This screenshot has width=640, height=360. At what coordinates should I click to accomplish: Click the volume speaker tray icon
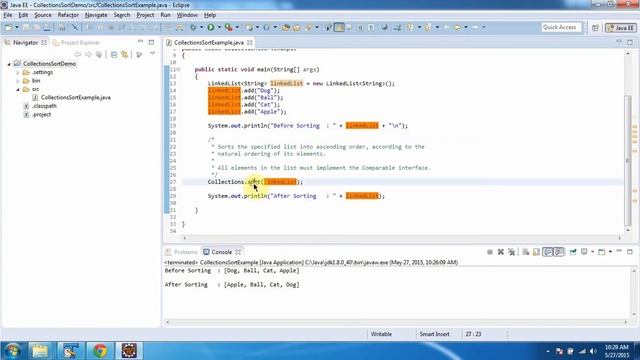(593, 351)
